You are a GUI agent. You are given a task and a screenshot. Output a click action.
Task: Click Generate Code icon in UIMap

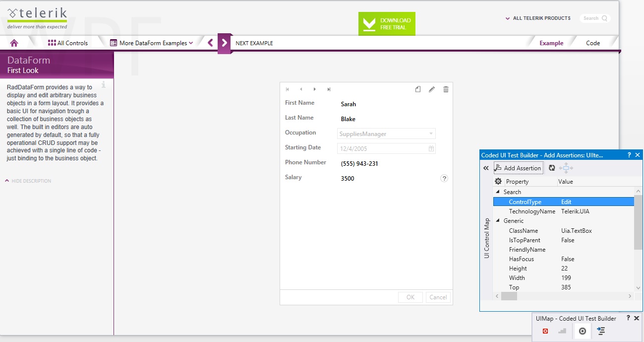click(x=601, y=331)
